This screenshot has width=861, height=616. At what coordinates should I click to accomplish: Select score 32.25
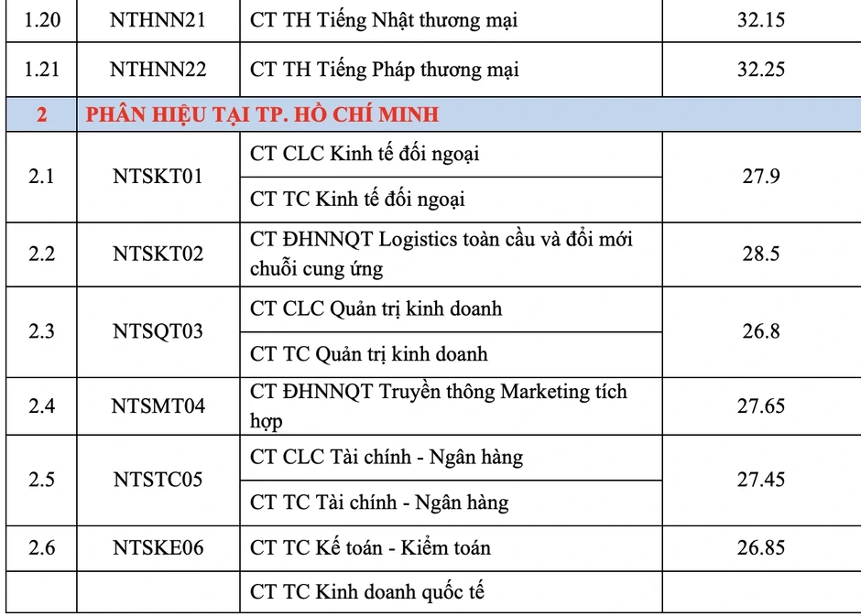point(760,70)
